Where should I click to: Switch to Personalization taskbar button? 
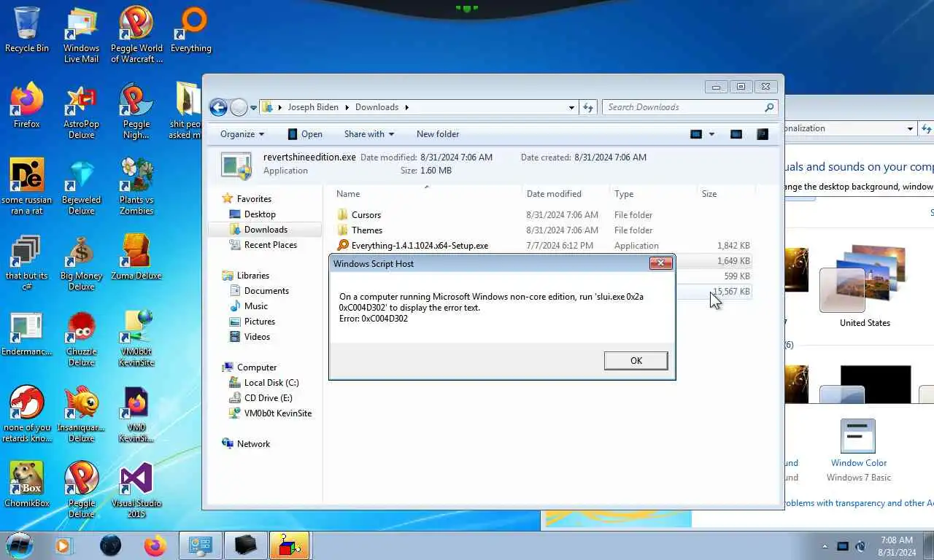click(x=200, y=545)
